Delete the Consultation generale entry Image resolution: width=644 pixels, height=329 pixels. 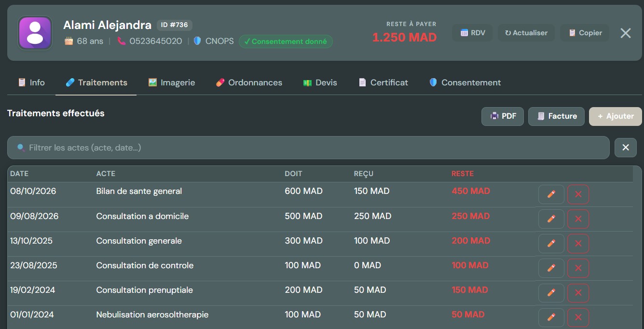[578, 244]
